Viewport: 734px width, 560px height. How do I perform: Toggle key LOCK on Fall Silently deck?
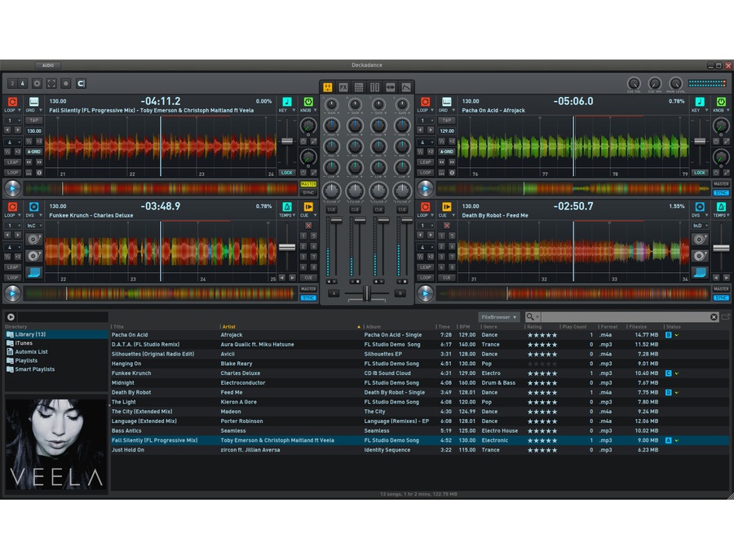[x=286, y=173]
